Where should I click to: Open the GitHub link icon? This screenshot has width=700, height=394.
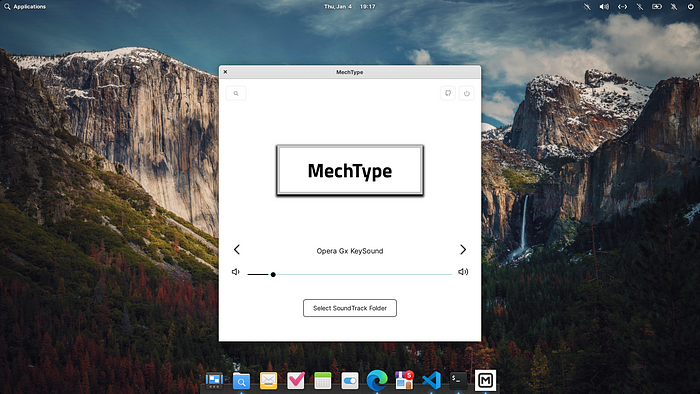coord(448,93)
